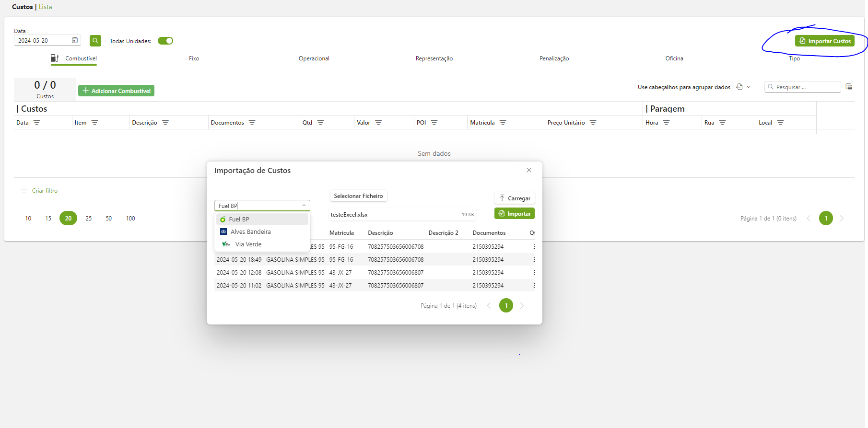Open filter menu on Descrição column header
Screen dimensions: 868x428
tap(165, 123)
